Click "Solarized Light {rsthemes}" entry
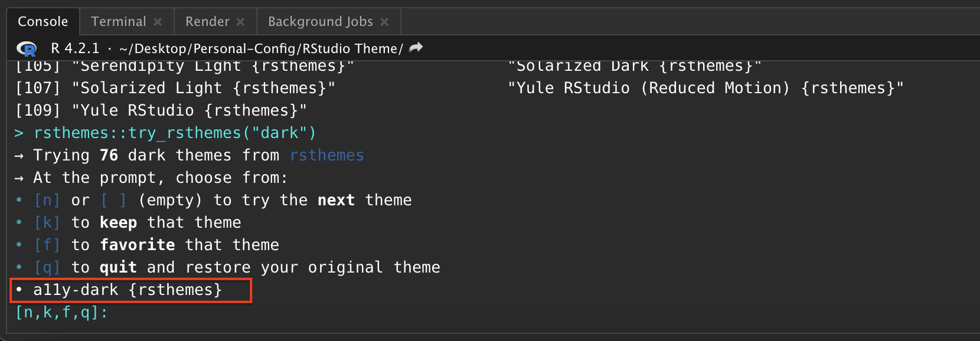Image resolution: width=980 pixels, height=341 pixels. 204,88
